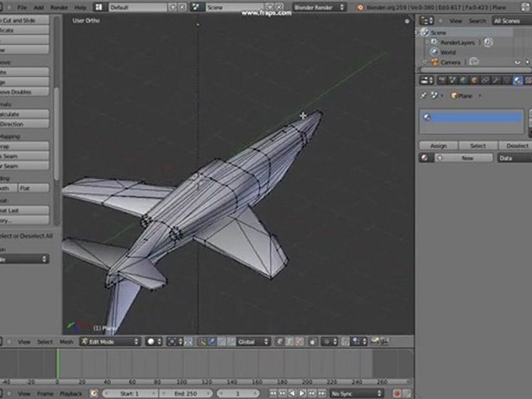
Task: Open the viewport shading dropdown
Action: click(x=154, y=342)
